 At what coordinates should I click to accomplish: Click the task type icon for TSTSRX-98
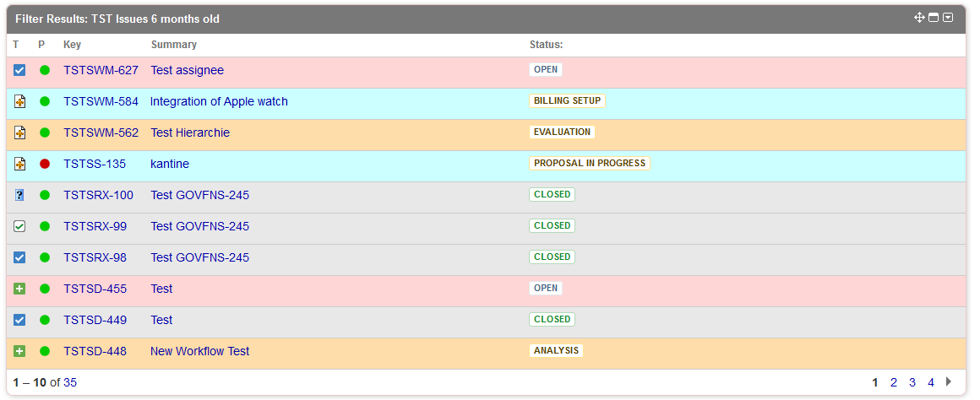coord(19,257)
